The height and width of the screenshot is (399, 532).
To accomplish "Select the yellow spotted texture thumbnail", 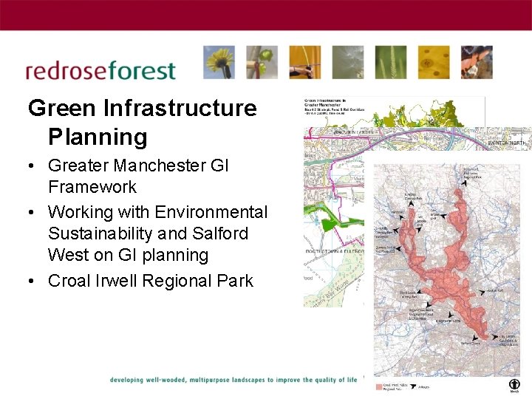I will point(434,62).
